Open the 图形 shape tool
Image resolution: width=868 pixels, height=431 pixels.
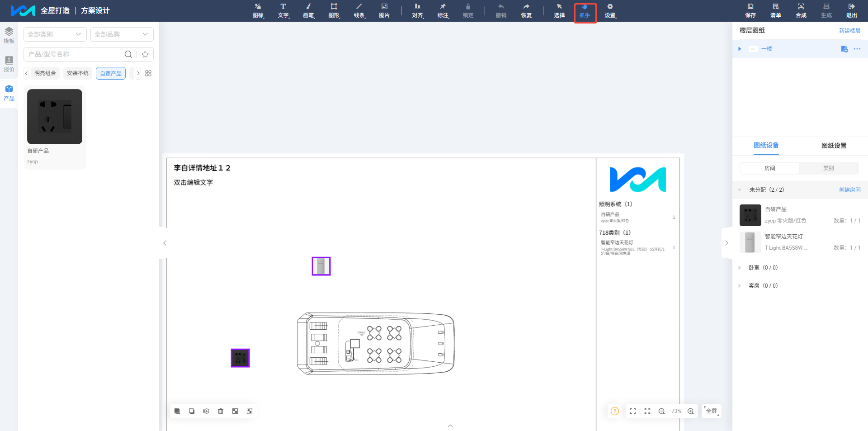coord(334,11)
